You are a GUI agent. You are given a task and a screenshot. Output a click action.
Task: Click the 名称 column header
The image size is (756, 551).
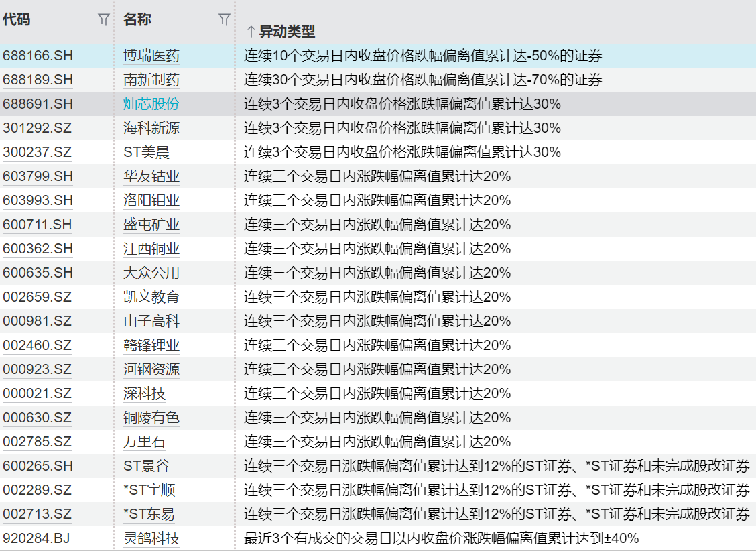tap(137, 20)
